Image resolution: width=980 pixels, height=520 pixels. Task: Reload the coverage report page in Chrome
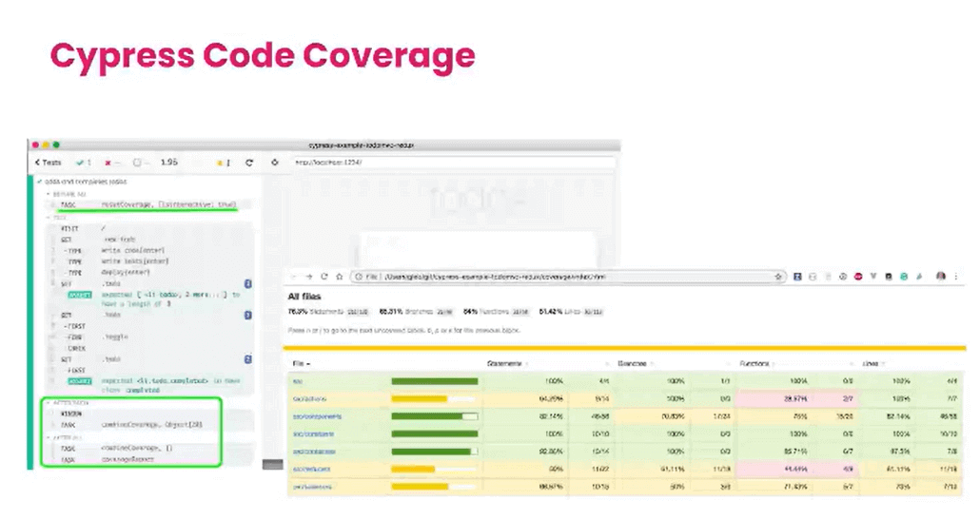point(324,277)
